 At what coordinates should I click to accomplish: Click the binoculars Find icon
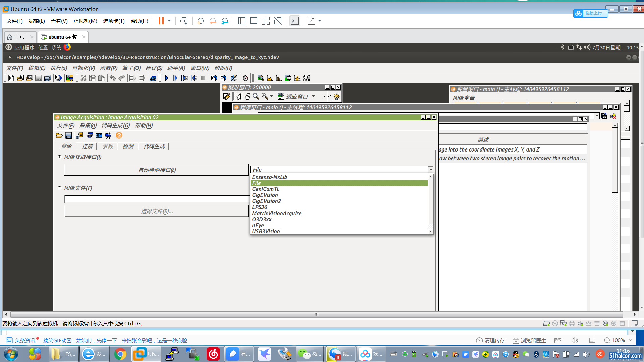153,78
